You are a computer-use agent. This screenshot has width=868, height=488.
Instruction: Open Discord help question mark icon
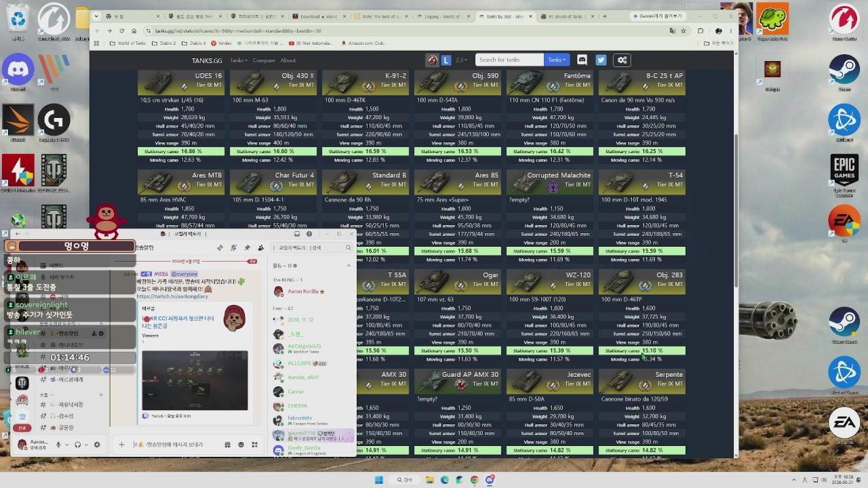tap(309, 234)
